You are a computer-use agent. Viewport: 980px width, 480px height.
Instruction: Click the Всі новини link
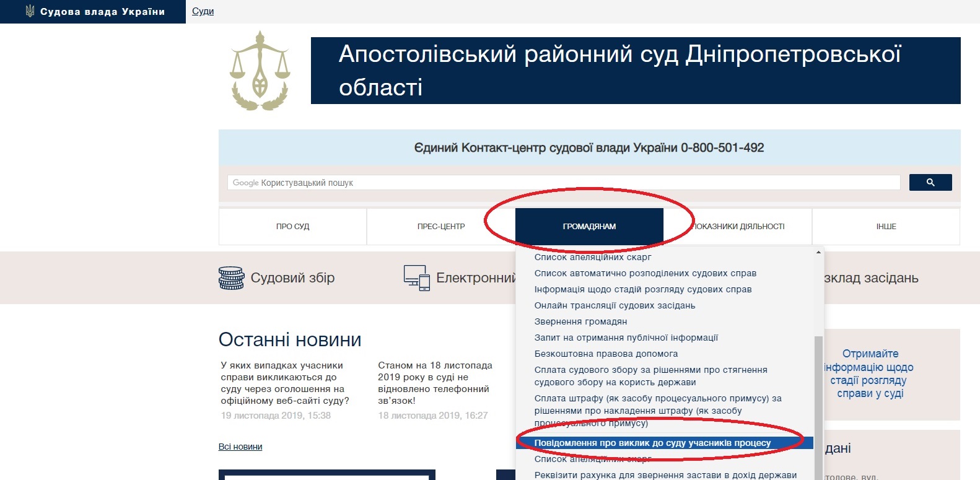[240, 447]
